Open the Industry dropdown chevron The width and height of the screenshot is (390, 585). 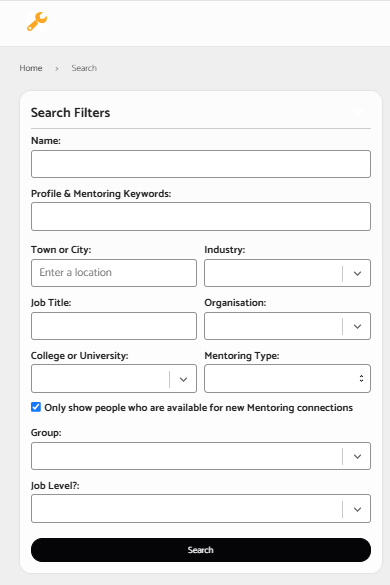tap(357, 273)
